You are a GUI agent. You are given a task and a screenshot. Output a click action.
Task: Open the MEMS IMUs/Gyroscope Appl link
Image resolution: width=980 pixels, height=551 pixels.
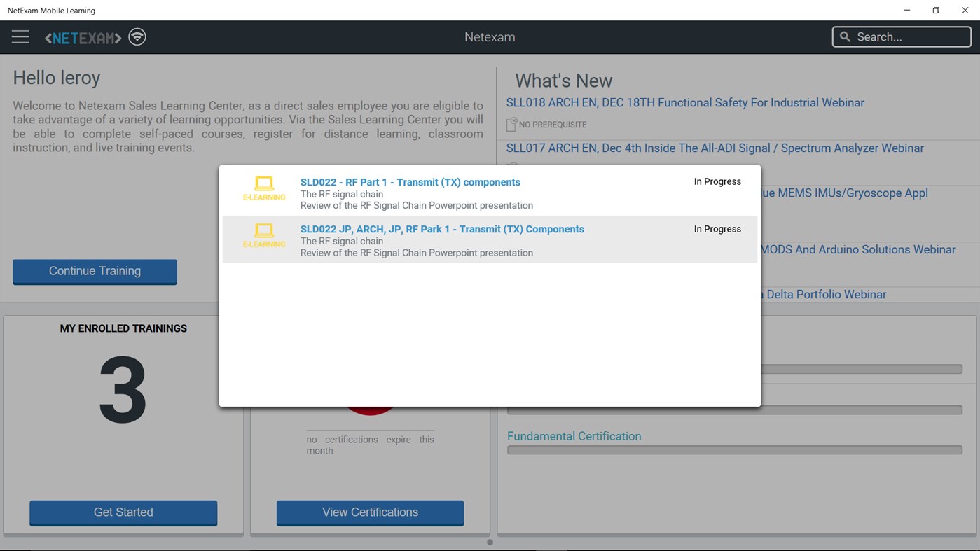click(844, 193)
